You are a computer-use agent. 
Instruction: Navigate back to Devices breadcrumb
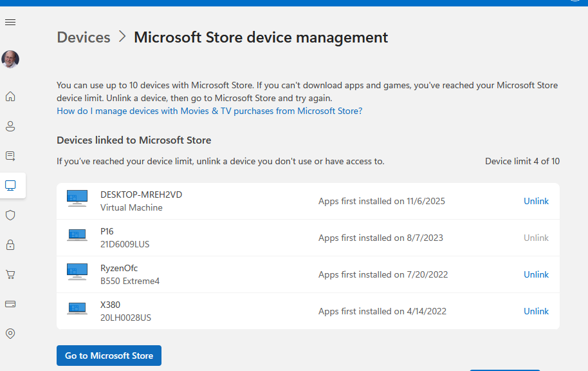click(84, 37)
